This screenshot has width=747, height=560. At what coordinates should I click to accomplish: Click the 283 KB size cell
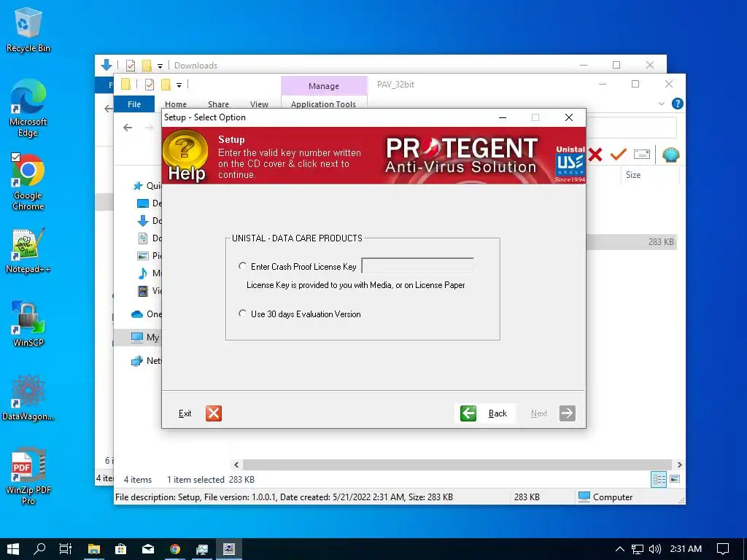coord(661,241)
